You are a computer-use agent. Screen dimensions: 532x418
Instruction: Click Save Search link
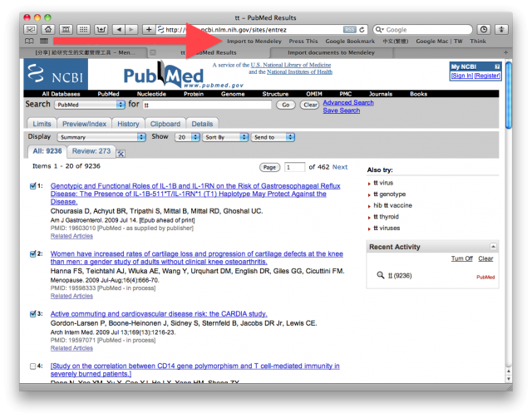pos(342,111)
